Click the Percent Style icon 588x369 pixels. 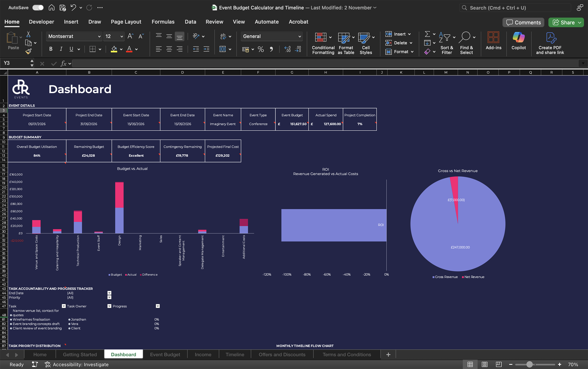click(261, 49)
